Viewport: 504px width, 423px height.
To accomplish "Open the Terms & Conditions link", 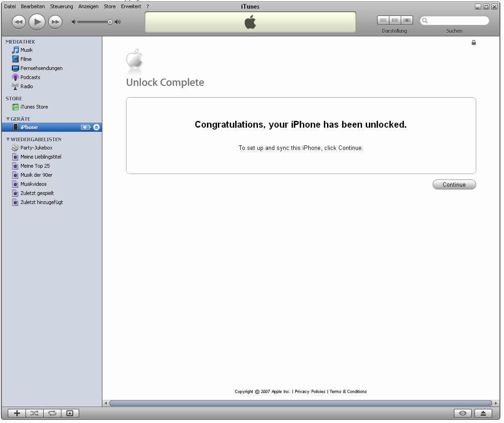I will coord(348,392).
